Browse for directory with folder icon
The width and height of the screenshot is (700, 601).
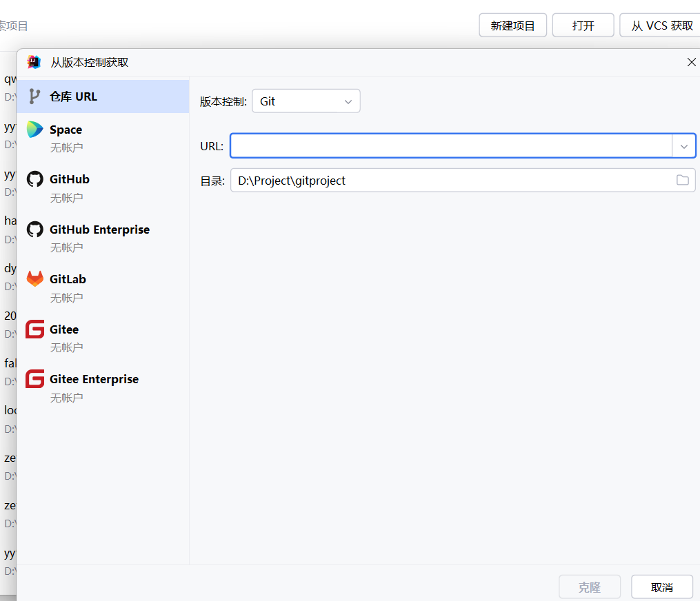683,181
